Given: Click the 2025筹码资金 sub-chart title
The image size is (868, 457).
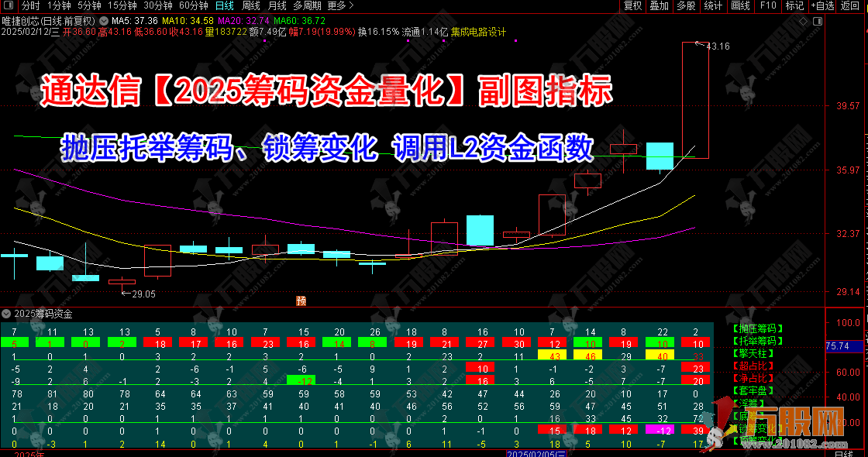Looking at the screenshot, I should pos(43,314).
